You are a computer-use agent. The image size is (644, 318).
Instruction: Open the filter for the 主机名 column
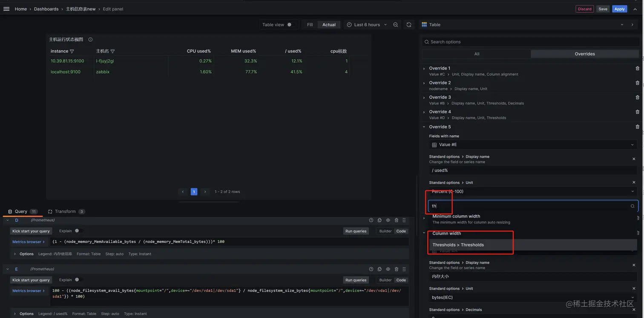pyautogui.click(x=112, y=52)
